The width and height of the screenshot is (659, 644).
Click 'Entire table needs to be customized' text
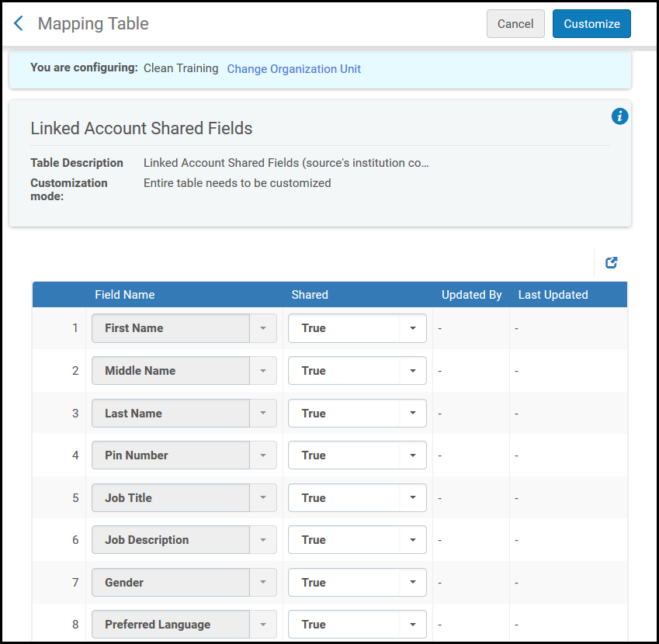pyautogui.click(x=237, y=183)
